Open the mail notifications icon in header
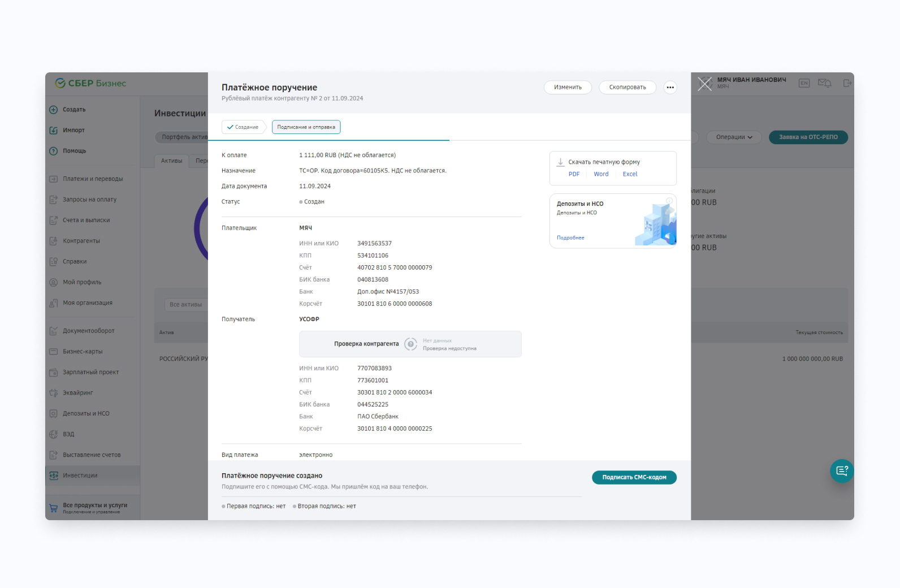This screenshot has width=900, height=588. [x=825, y=83]
